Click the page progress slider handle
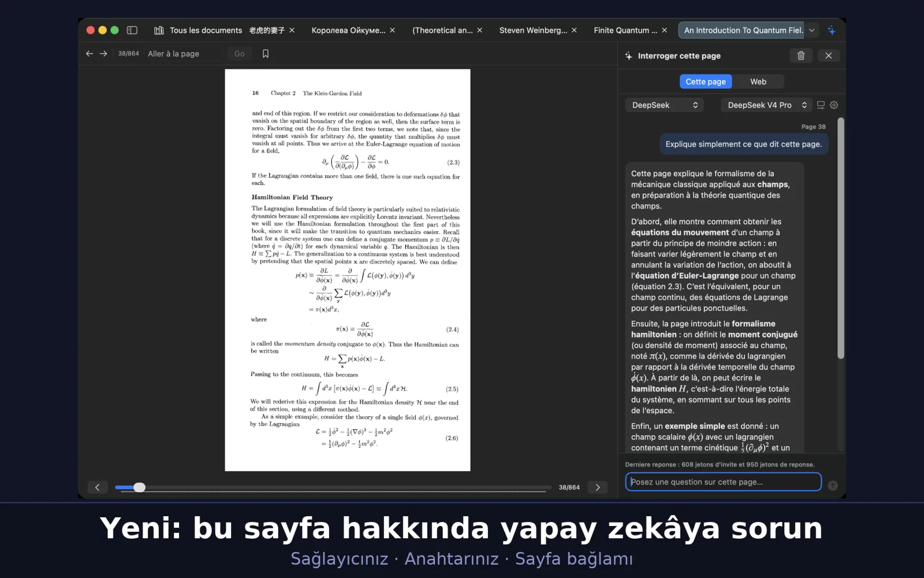The height and width of the screenshot is (578, 924). tap(139, 487)
